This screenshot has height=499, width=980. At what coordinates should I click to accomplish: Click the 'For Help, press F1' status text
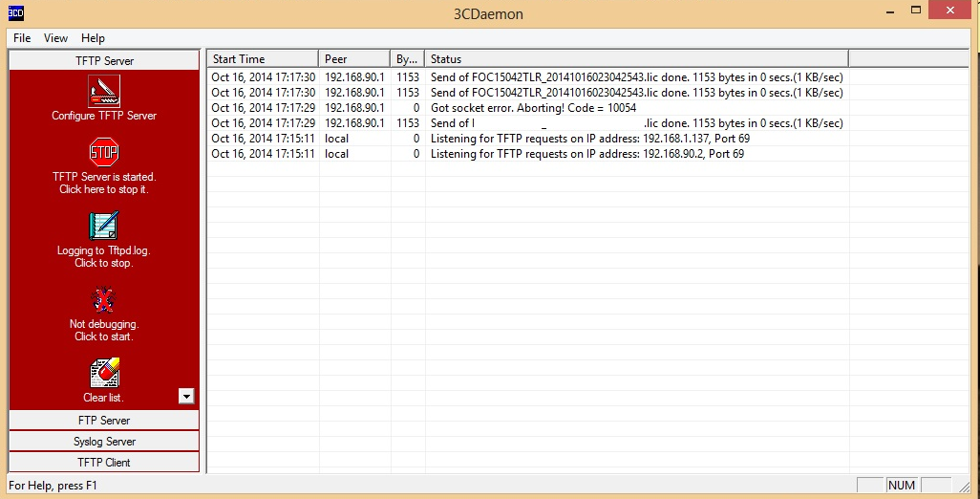point(53,486)
